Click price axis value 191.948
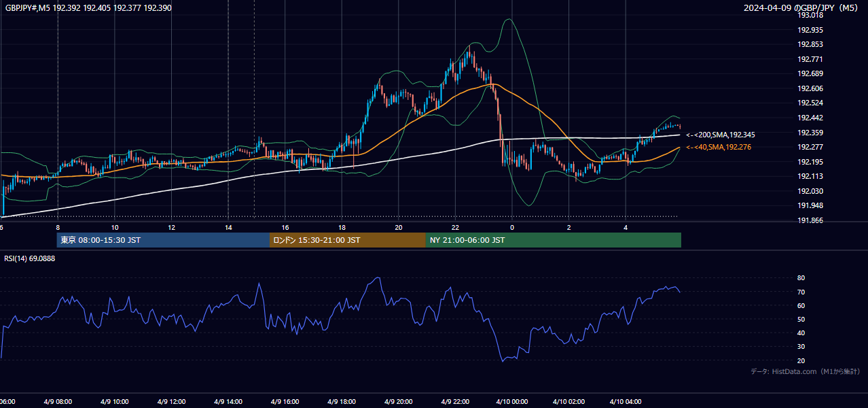 click(810, 205)
